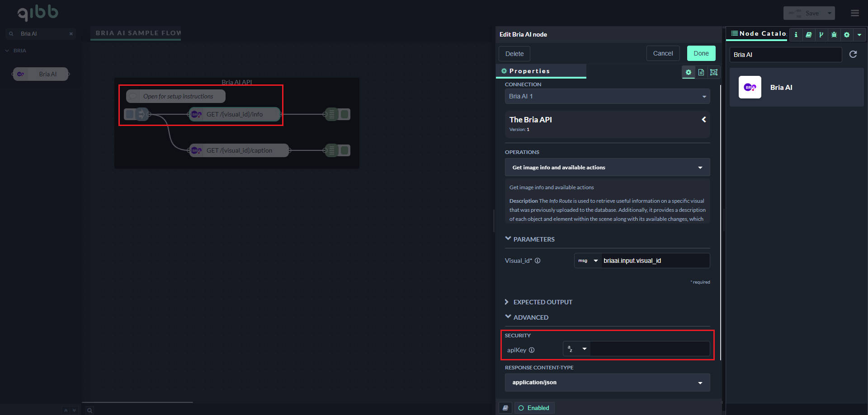Open the help book sidebar icon
868x415 pixels.
(x=808, y=35)
